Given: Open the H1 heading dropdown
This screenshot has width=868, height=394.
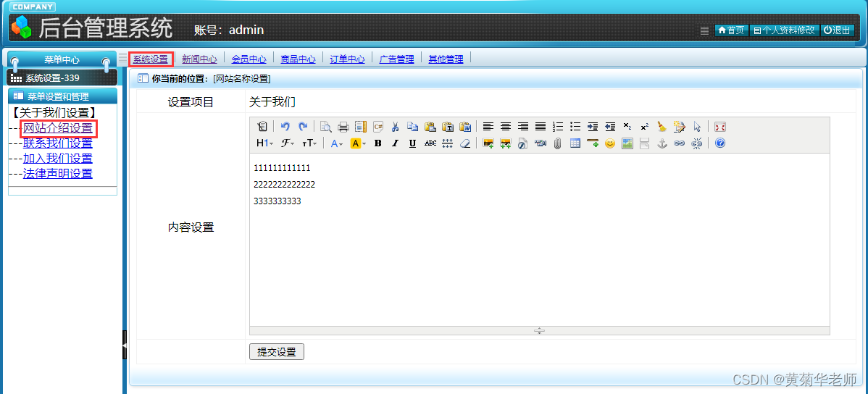Looking at the screenshot, I should (x=264, y=143).
